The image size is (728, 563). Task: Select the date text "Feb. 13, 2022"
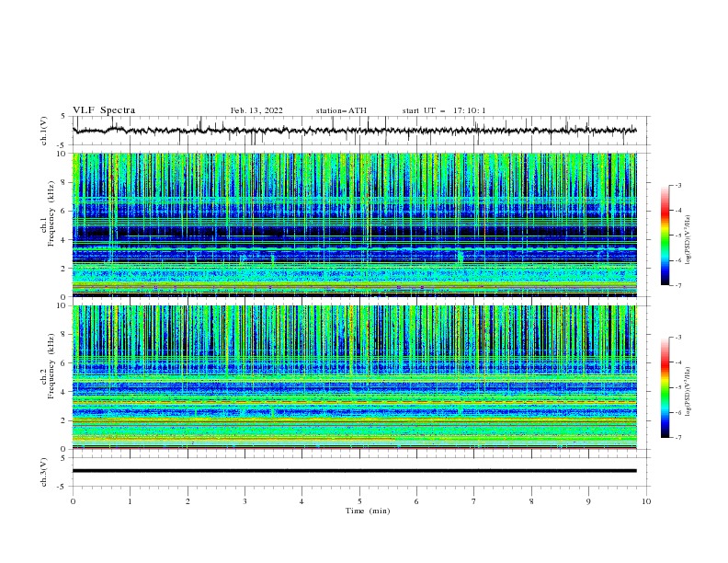[x=256, y=110]
